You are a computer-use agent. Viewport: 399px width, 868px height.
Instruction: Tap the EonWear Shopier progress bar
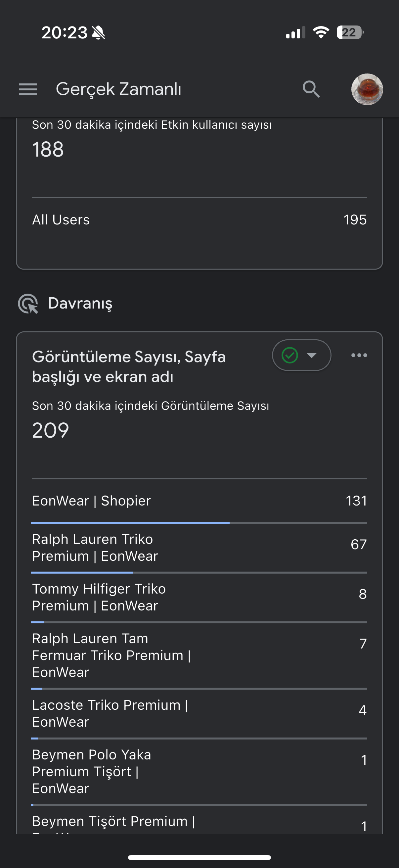click(199, 523)
